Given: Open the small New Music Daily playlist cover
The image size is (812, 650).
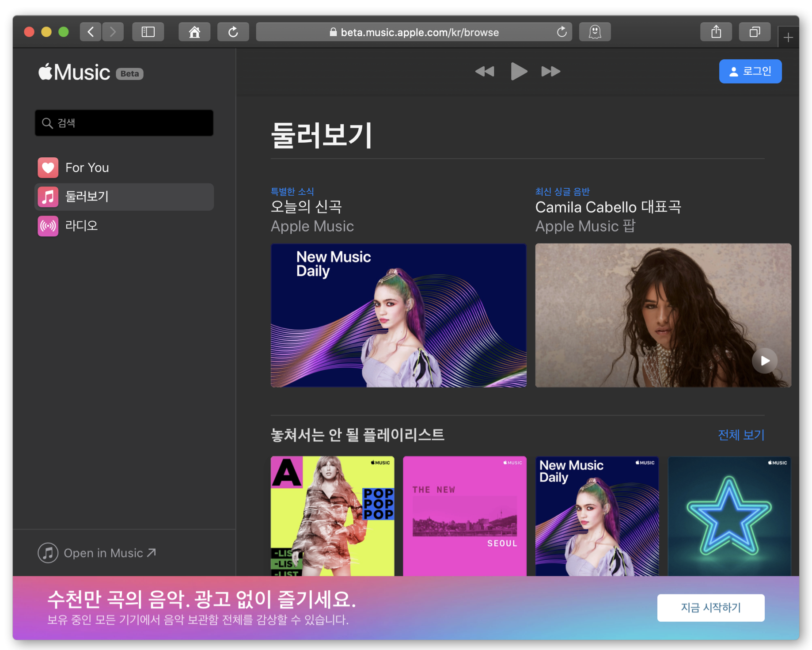Looking at the screenshot, I should [x=597, y=516].
